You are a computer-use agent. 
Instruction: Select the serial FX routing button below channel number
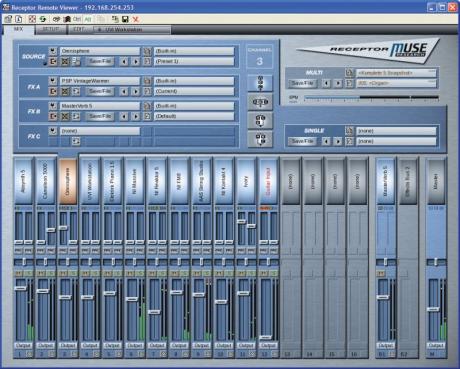[x=260, y=83]
